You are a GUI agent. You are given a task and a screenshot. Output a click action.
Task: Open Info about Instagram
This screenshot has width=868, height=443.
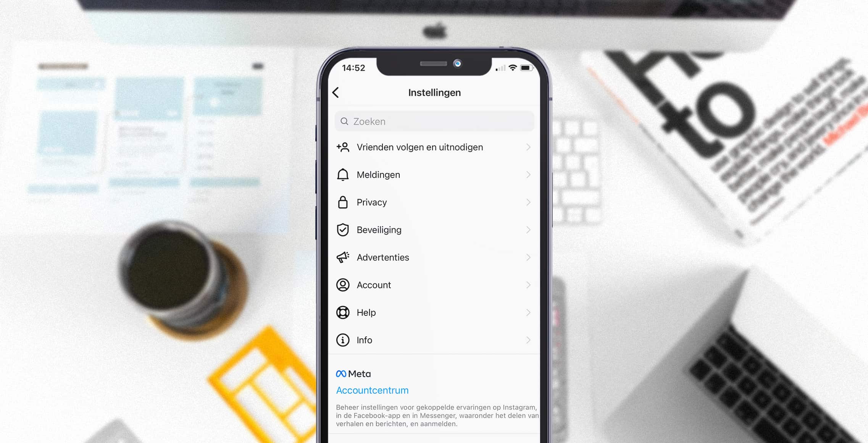pos(434,340)
